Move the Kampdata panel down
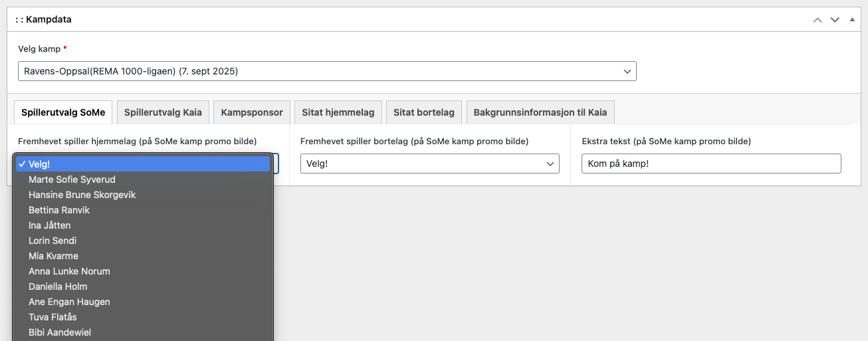Screen dimensions: 868x341 835,20
